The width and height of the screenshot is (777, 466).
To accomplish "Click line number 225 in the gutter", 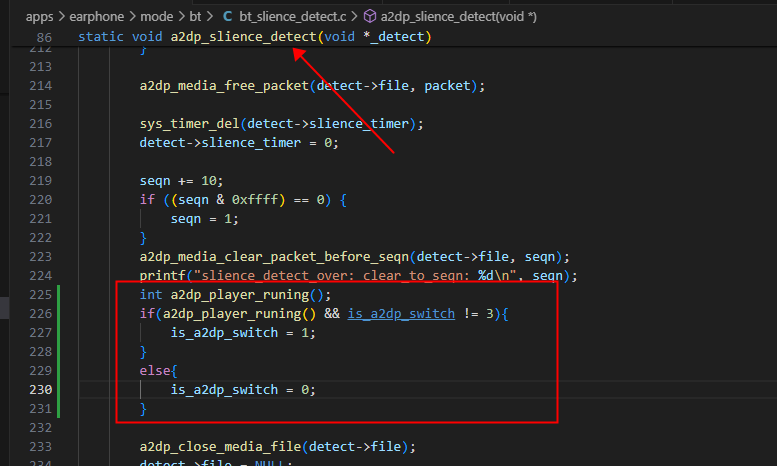I will (x=41, y=294).
